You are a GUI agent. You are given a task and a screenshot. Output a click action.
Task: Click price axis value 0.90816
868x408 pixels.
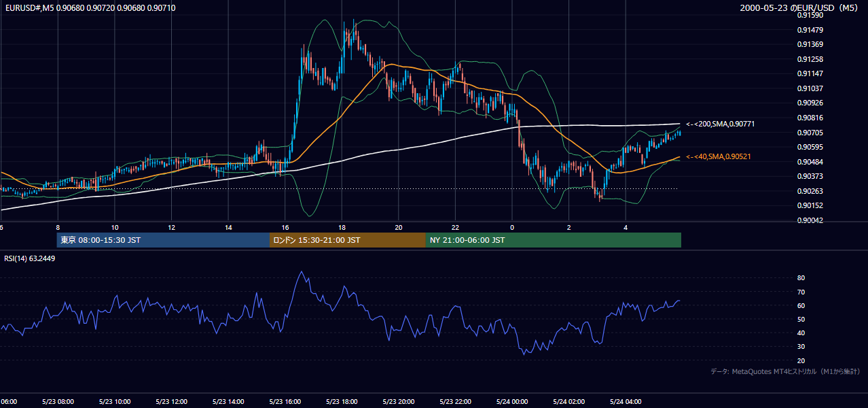coord(810,118)
